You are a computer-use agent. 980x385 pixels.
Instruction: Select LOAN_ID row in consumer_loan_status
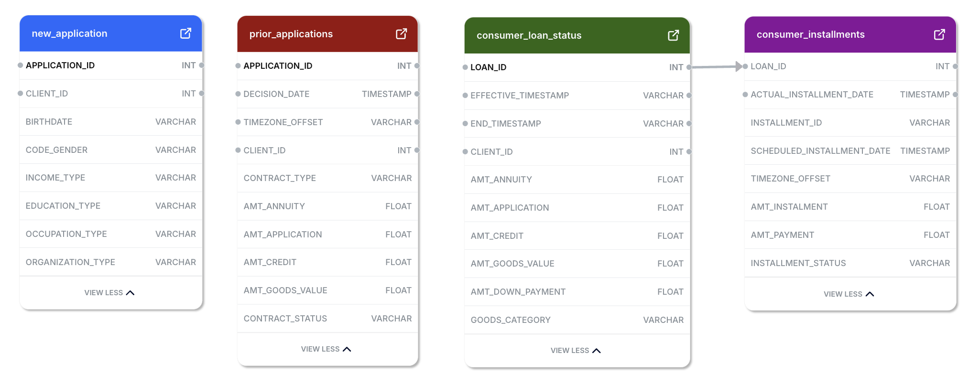point(577,67)
